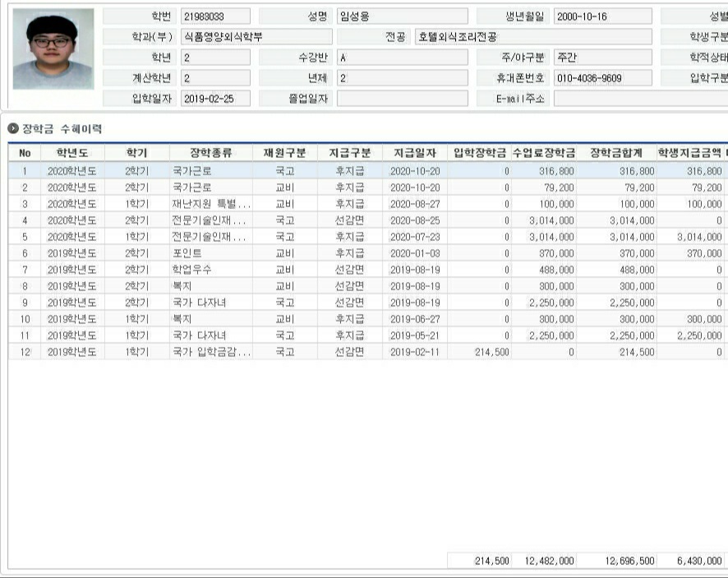Click the 학번 field showing 21983033

[x=215, y=16]
